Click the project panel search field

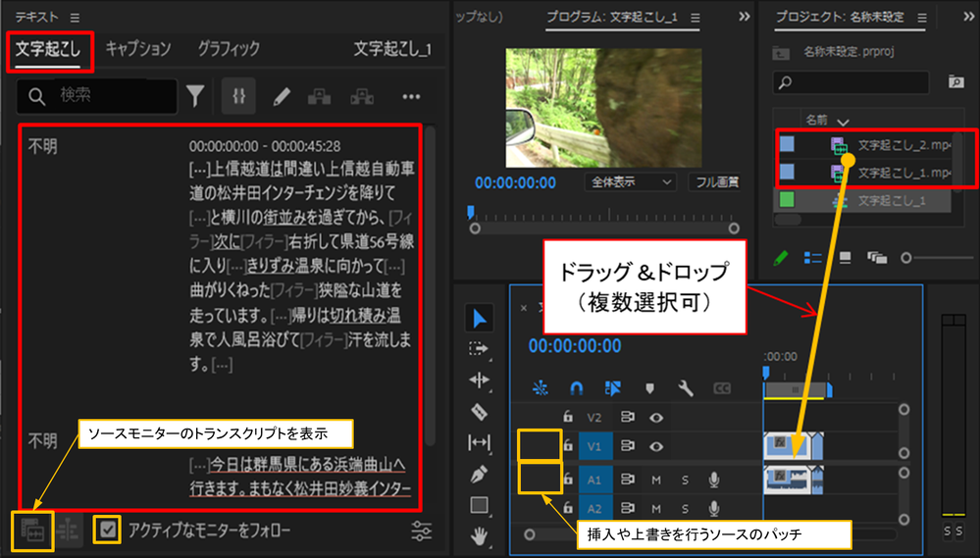point(851,81)
